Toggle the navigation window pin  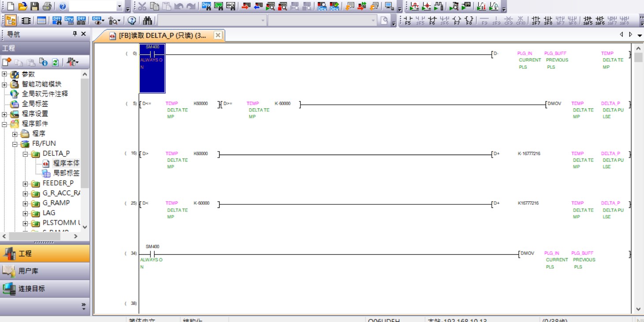pyautogui.click(x=75, y=34)
